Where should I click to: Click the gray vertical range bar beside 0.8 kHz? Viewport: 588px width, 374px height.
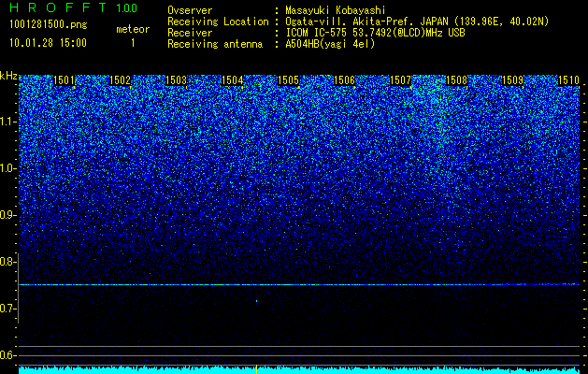tap(19, 288)
